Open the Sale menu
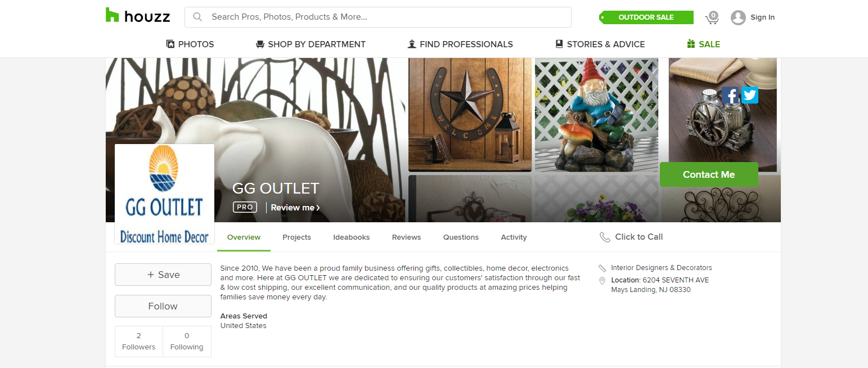This screenshot has width=868, height=368. (703, 44)
